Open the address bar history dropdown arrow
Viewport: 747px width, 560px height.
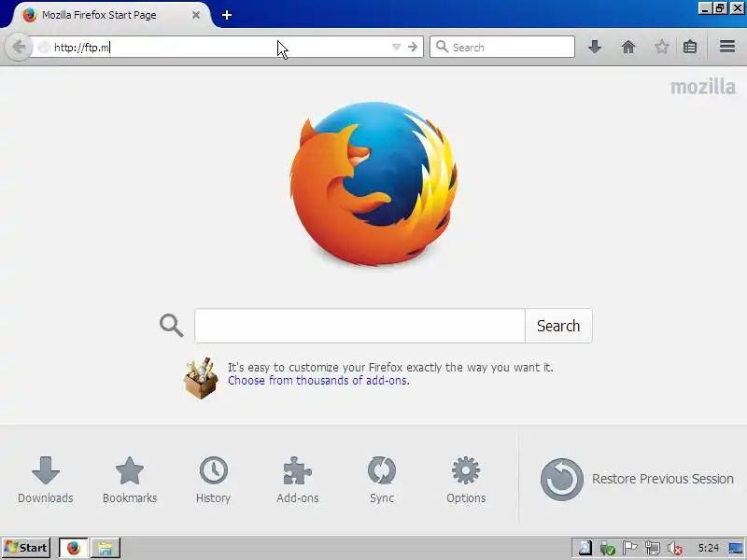[396, 47]
